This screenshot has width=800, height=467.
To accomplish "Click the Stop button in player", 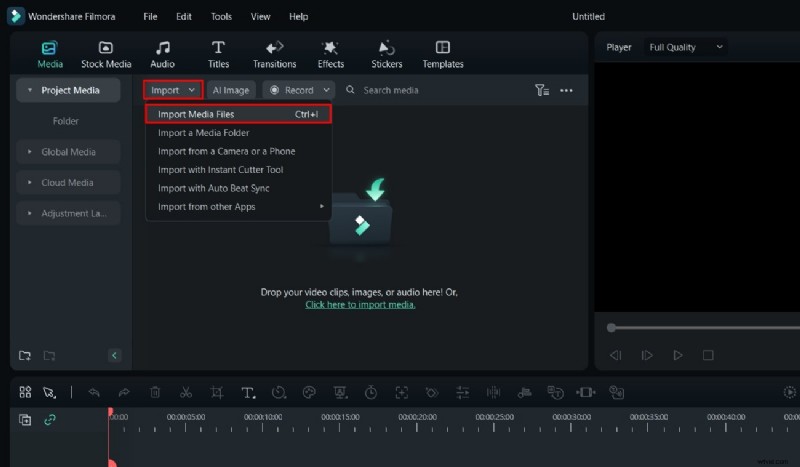I will click(708, 355).
